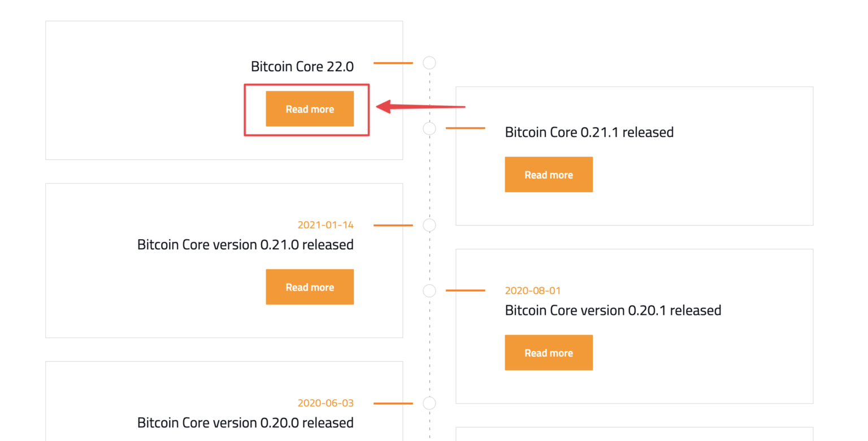The height and width of the screenshot is (441, 868).
Task: Click the timeline circle next to 2020-06-03
Action: click(x=429, y=403)
